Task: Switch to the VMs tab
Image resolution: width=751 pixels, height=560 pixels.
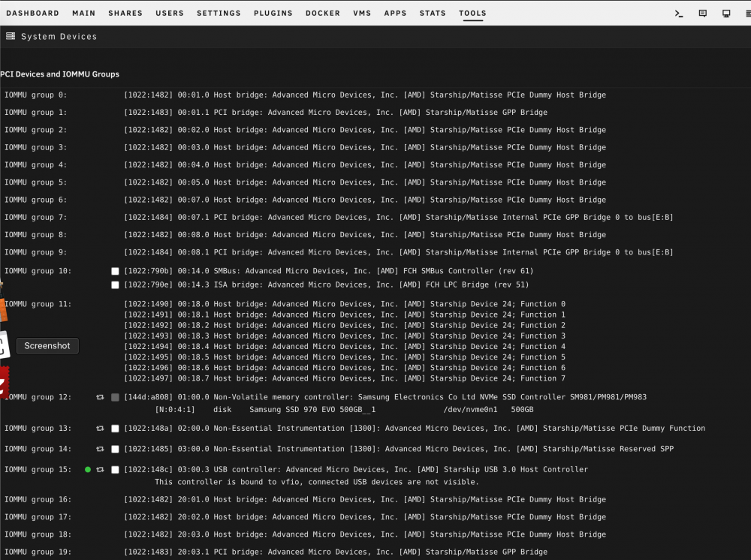Action: 362,14
